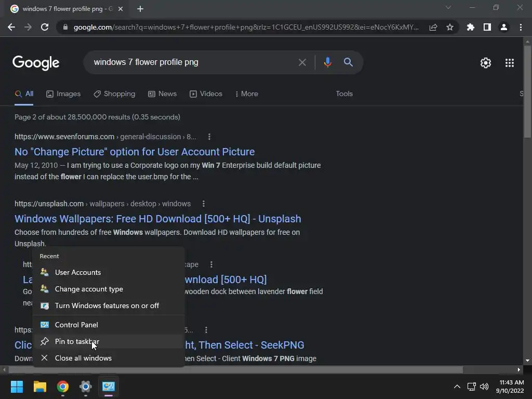Open Settings gear in the taskbar
This screenshot has height=399, width=532.
pos(86,387)
